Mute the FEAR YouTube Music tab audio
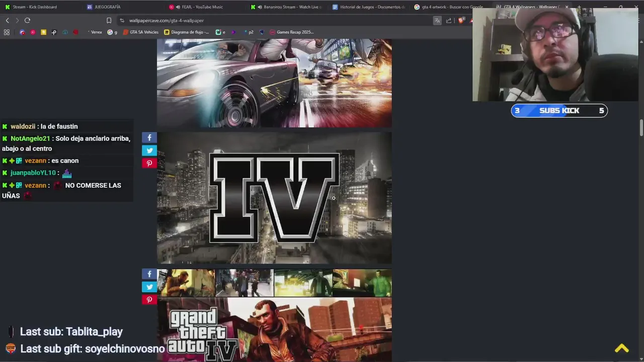The width and height of the screenshot is (644, 362). 178,7
